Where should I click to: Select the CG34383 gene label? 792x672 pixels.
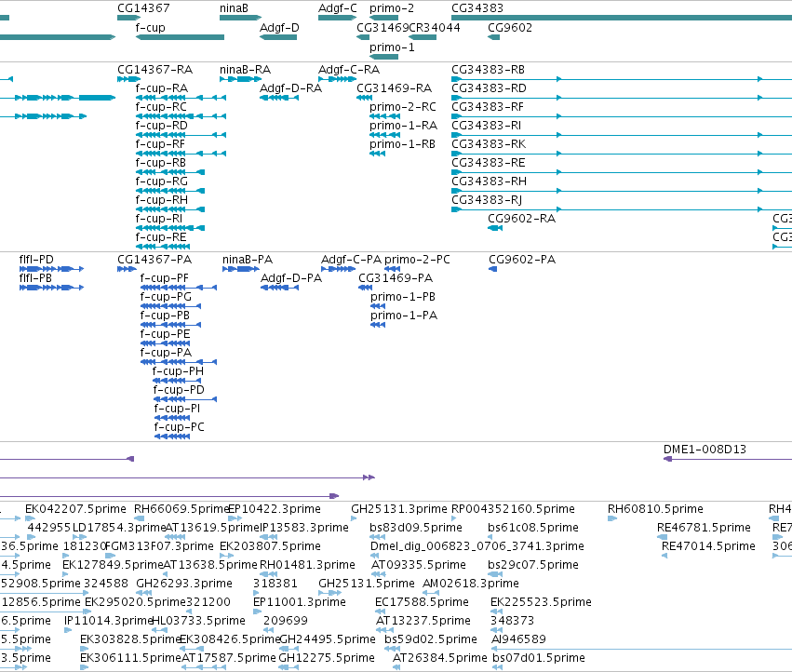coord(477,8)
